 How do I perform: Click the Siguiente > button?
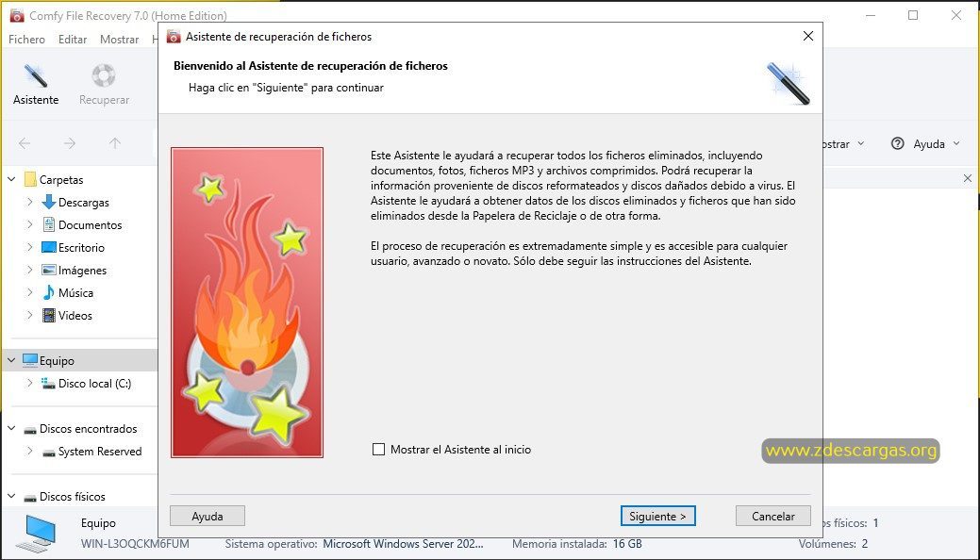point(657,516)
